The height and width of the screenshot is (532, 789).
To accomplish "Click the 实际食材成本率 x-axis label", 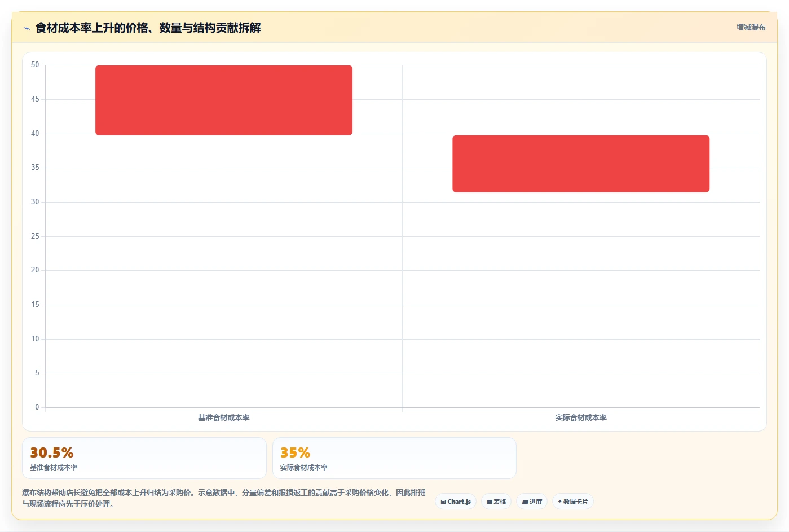I will [x=581, y=418].
